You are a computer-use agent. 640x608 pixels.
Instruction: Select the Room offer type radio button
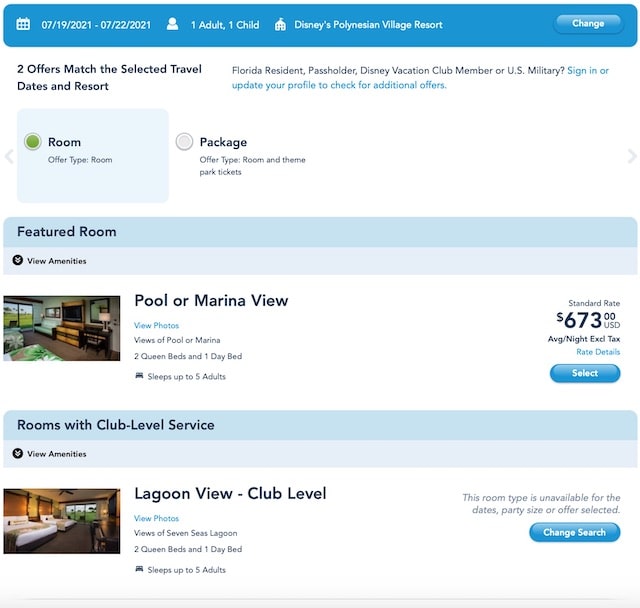pos(33,142)
